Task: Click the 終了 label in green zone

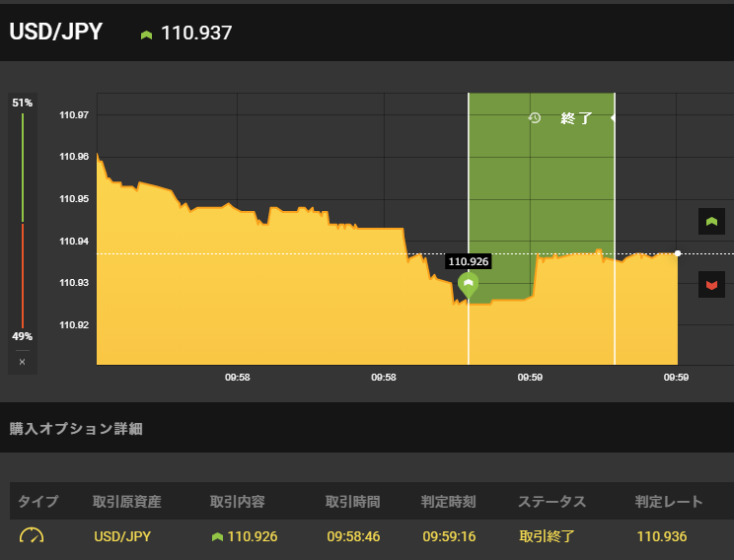Action: 576,118
